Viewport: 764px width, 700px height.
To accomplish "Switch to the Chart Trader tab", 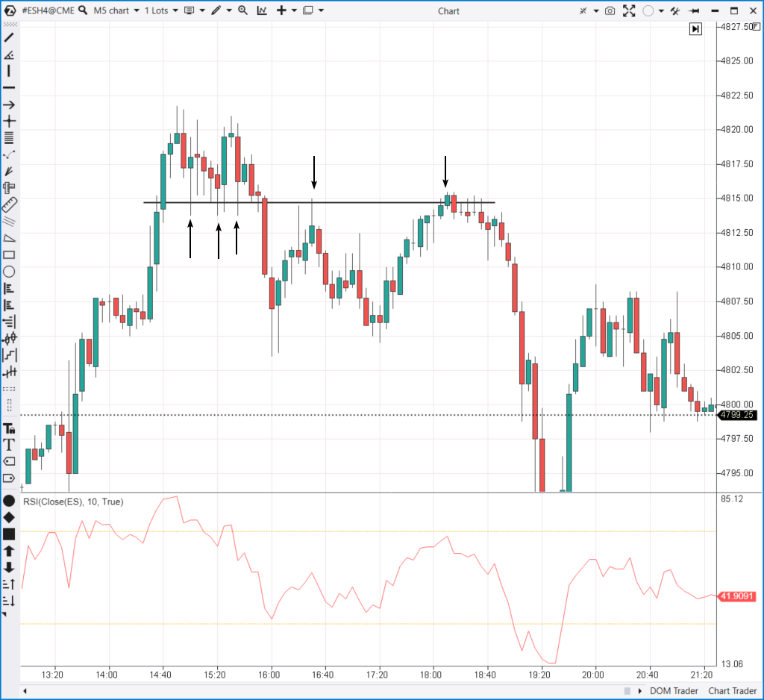I will [x=732, y=691].
